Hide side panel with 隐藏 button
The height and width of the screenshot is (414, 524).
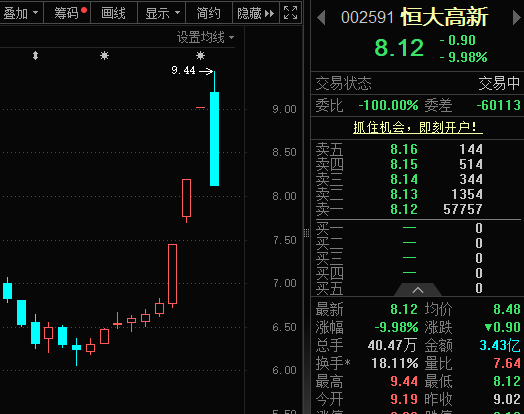pos(256,13)
